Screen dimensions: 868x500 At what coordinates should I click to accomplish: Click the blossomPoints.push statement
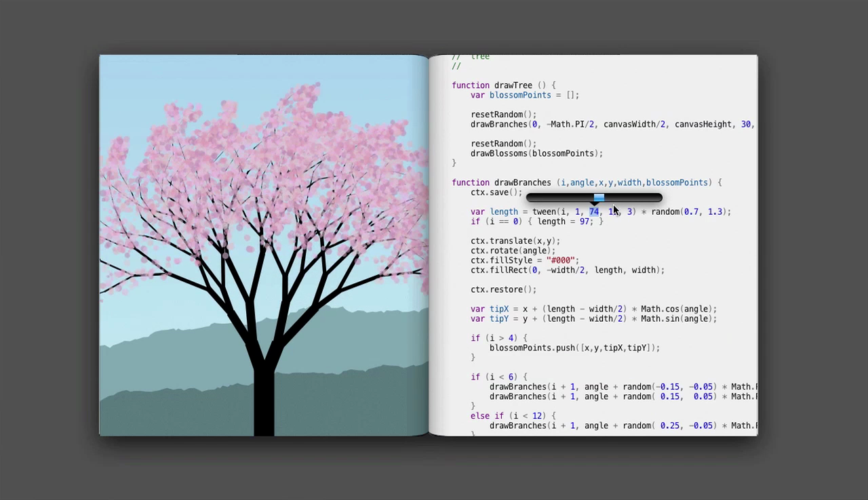pyautogui.click(x=574, y=348)
